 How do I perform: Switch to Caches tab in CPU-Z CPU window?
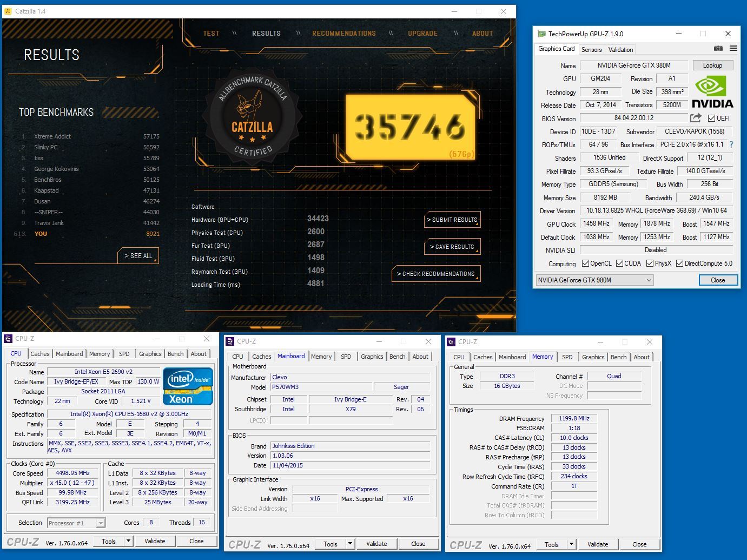coord(40,354)
